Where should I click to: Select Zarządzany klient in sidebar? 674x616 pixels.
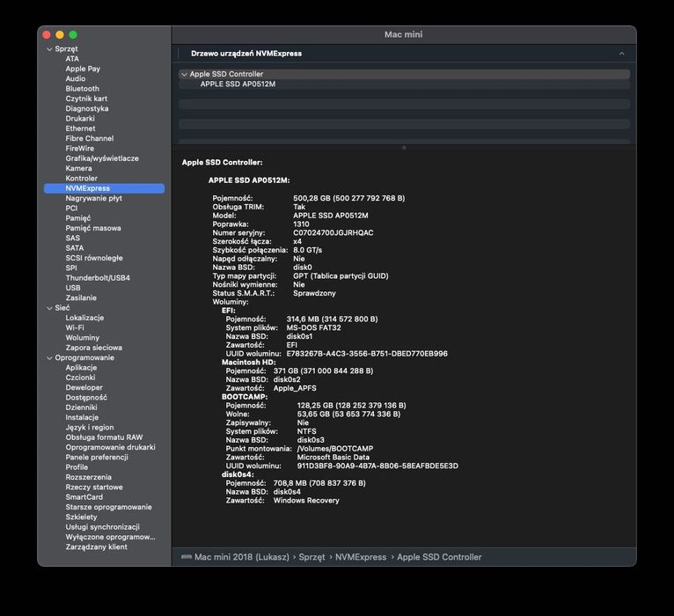[96, 546]
